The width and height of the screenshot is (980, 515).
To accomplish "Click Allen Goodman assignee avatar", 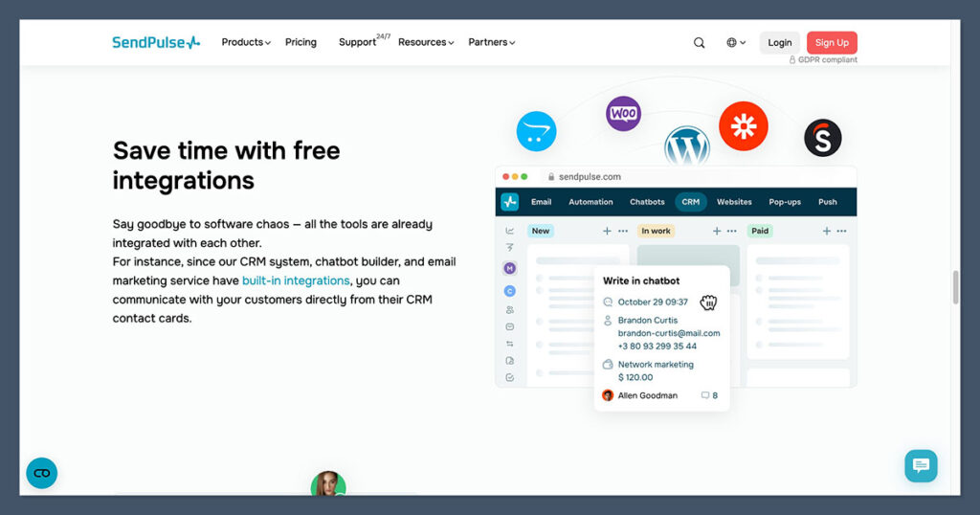I will coord(608,395).
